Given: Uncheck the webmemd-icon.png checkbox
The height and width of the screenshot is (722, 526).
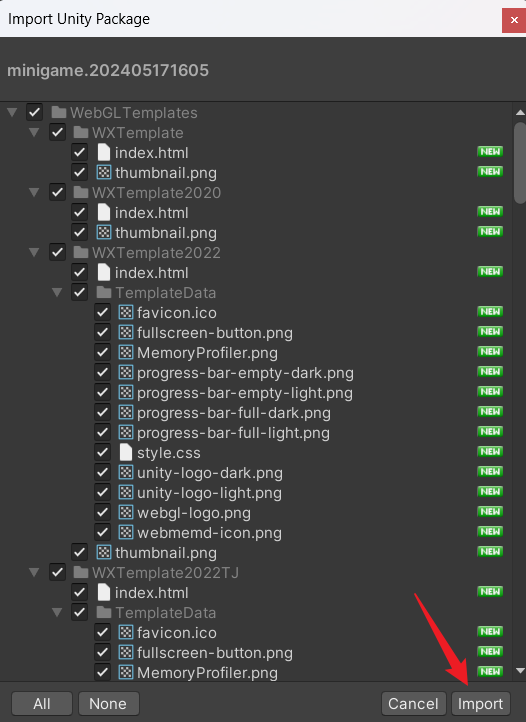Looking at the screenshot, I should (x=102, y=532).
